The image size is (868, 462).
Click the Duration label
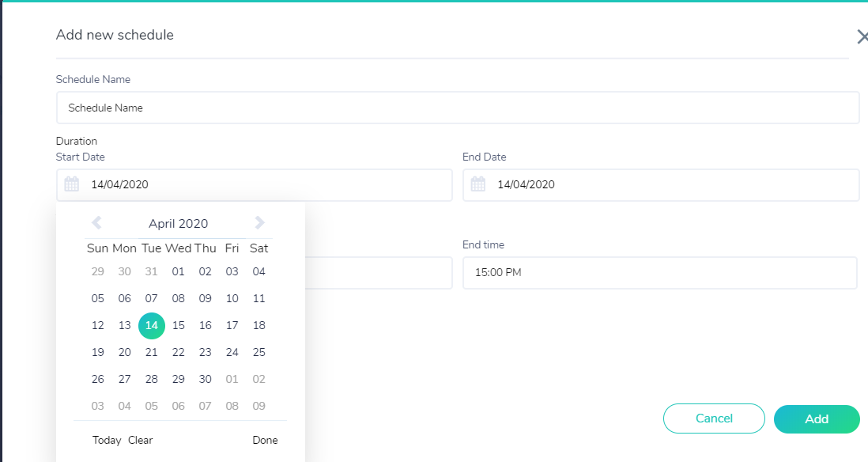pyautogui.click(x=77, y=142)
